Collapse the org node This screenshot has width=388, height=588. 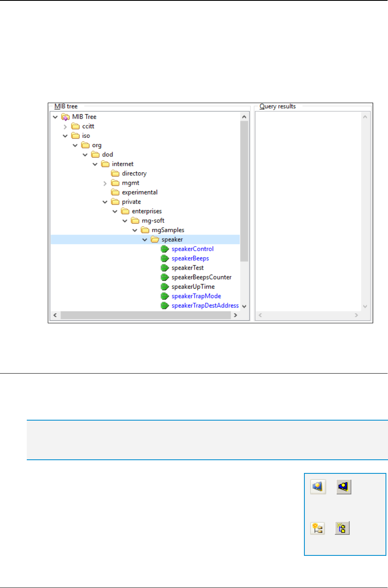pyautogui.click(x=75, y=145)
